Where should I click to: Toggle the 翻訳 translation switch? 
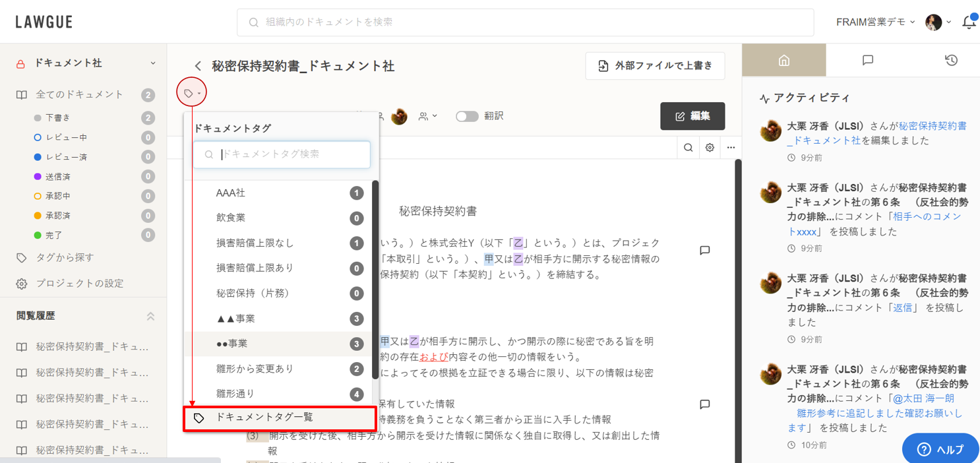467,116
